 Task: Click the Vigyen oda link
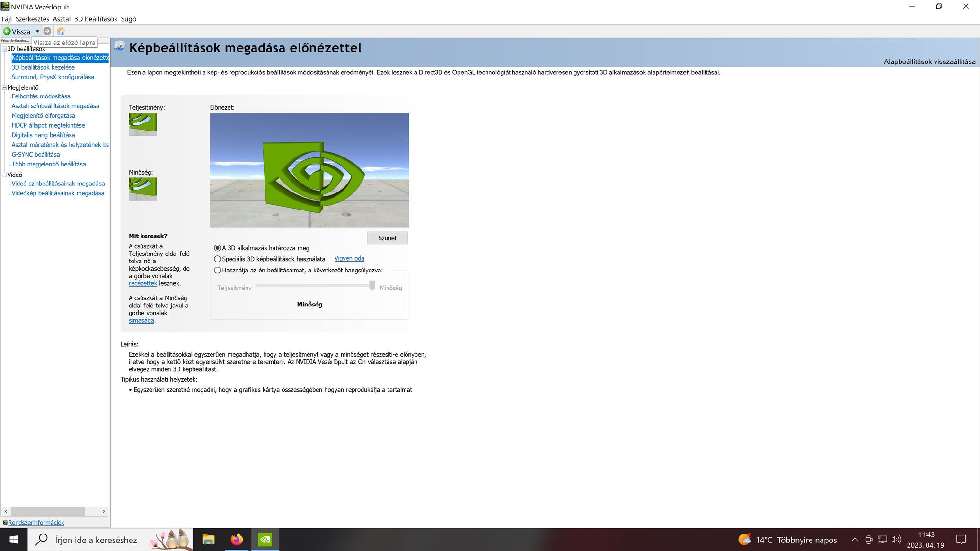tap(349, 258)
